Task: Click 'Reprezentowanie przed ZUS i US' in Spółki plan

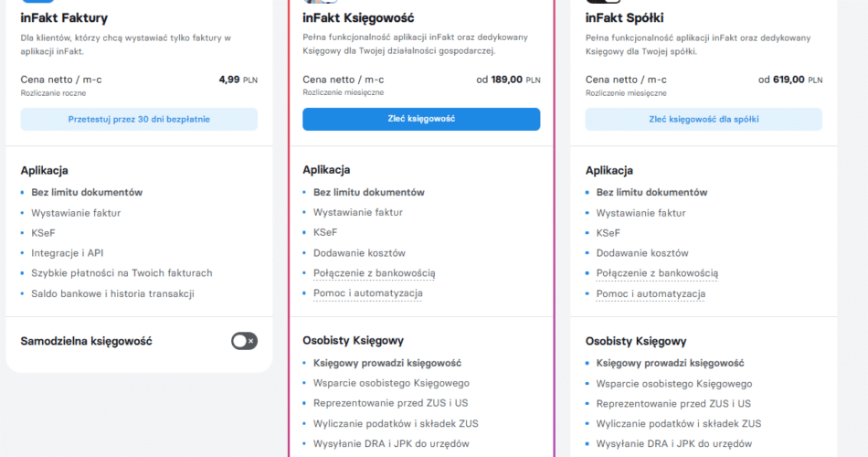Action: click(673, 403)
